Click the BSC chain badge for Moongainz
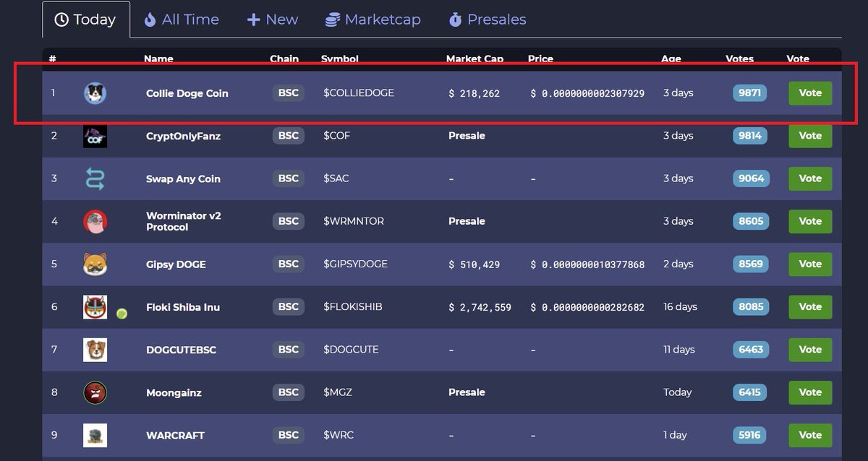This screenshot has width=868, height=461. pyautogui.click(x=289, y=392)
